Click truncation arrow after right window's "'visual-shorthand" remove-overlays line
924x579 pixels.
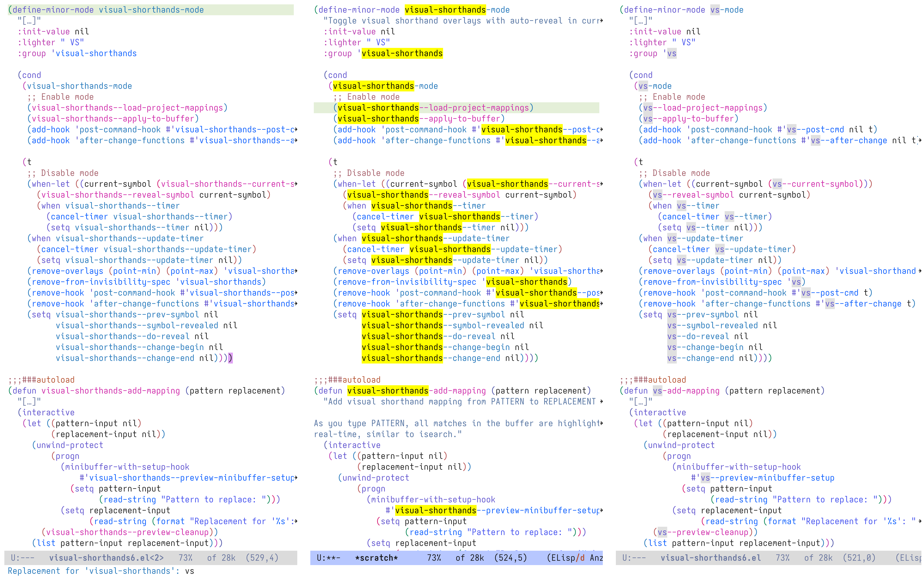[919, 271]
